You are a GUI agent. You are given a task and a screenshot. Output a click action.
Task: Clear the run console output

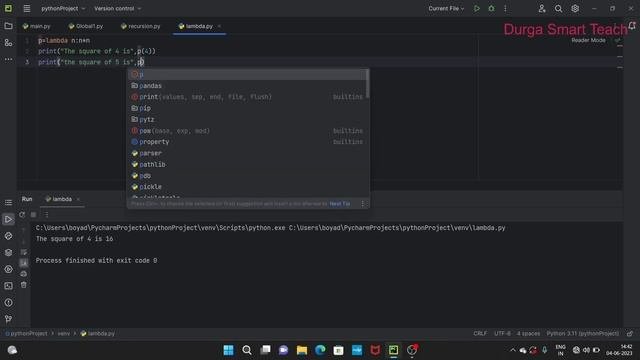click(x=24, y=285)
